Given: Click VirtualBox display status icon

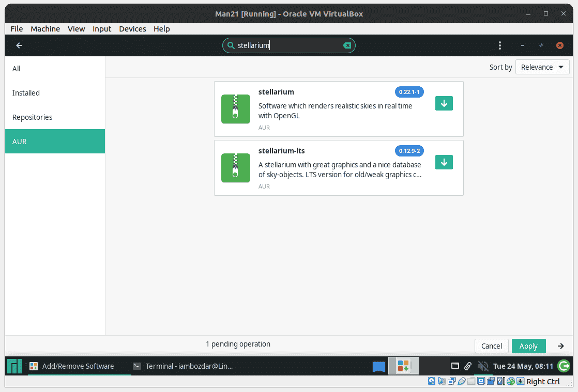Looking at the screenshot, I should pos(481,381).
